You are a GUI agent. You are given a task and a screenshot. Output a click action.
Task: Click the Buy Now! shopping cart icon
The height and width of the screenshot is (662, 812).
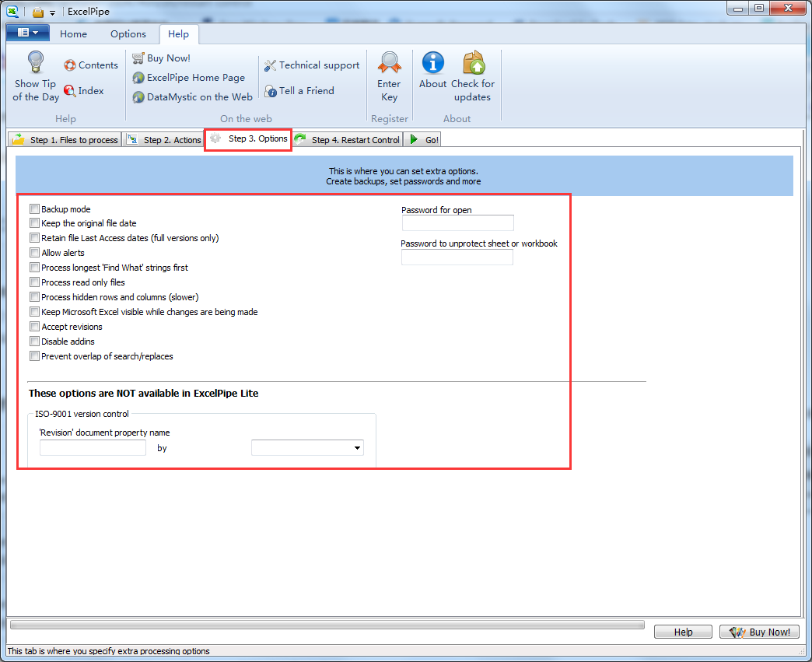pyautogui.click(x=138, y=58)
